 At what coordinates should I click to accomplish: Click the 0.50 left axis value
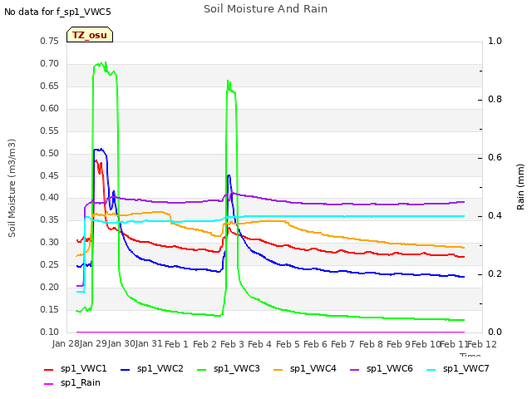tap(50, 153)
